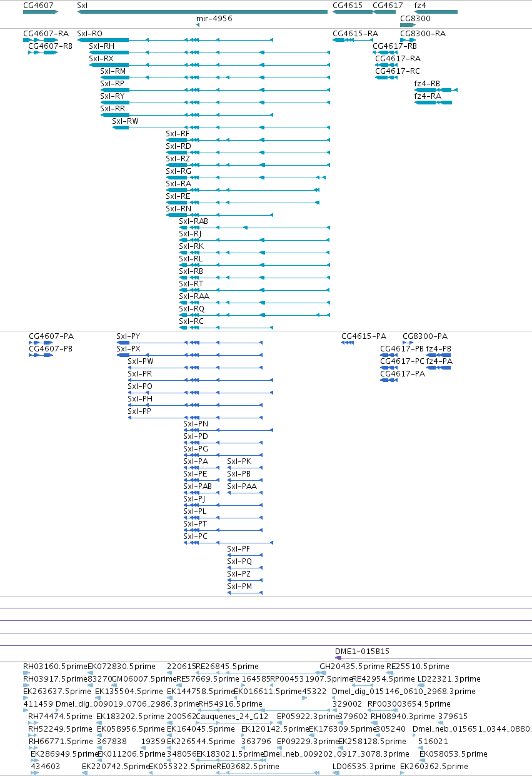The image size is (532, 776).
Task: Click the CG4615 gene label
Action: (x=348, y=5)
